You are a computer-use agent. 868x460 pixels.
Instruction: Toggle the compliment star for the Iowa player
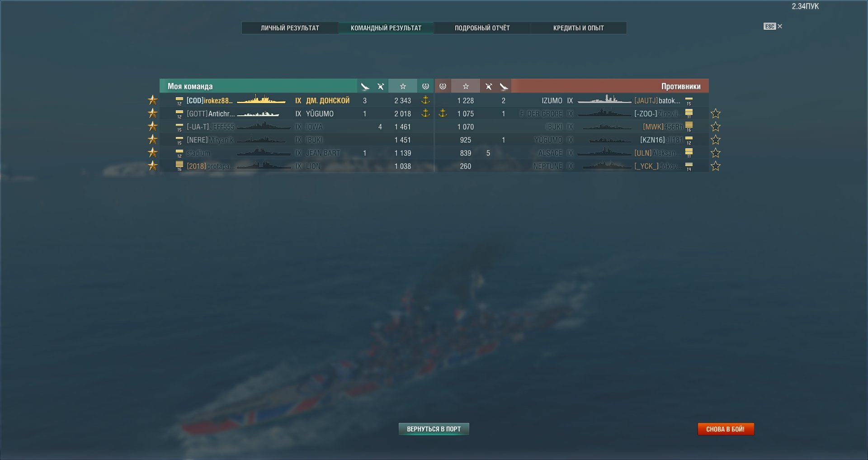pyautogui.click(x=153, y=126)
